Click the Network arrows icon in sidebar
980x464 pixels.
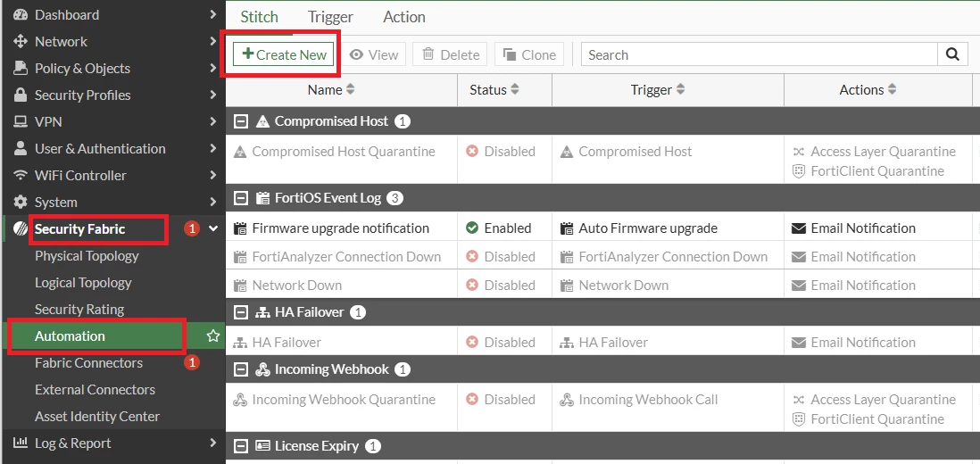[21, 41]
